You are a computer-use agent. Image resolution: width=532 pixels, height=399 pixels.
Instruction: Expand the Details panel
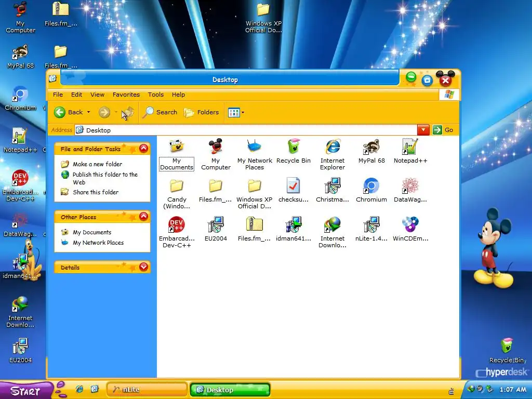click(x=143, y=267)
